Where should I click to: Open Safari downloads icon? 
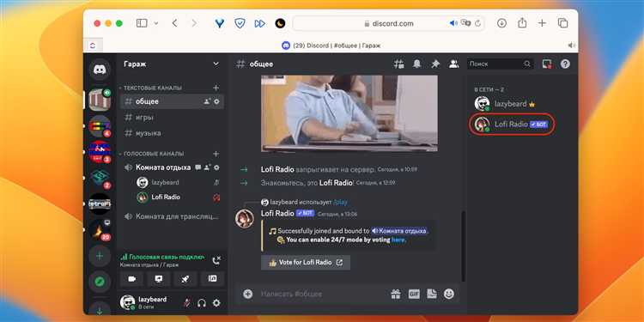tap(501, 23)
